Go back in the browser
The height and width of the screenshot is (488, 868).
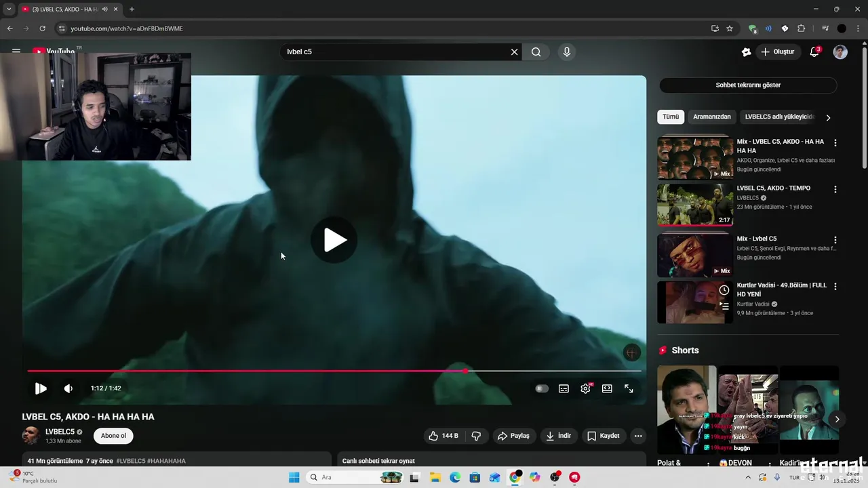pos(9,28)
